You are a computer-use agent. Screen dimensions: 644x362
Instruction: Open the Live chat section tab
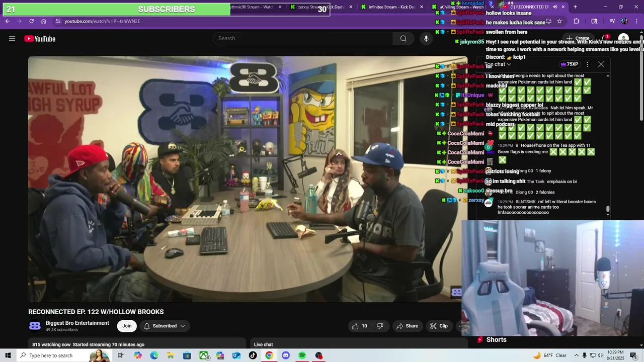coord(264,344)
